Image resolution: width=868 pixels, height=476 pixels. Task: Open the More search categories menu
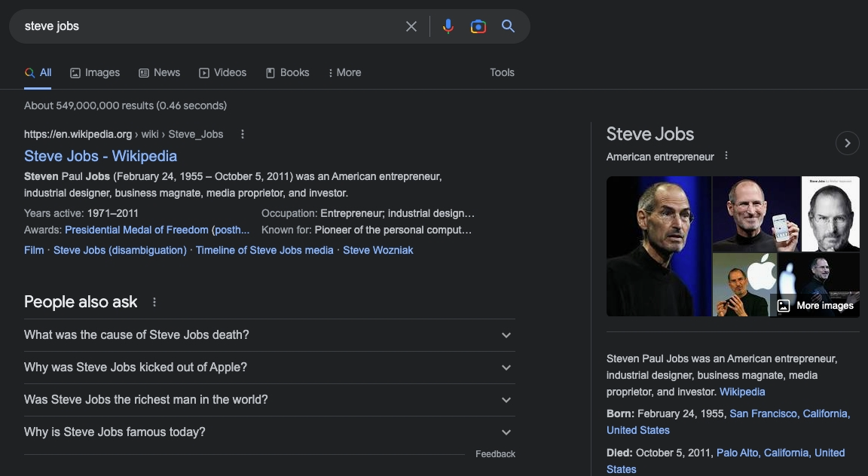tap(344, 72)
